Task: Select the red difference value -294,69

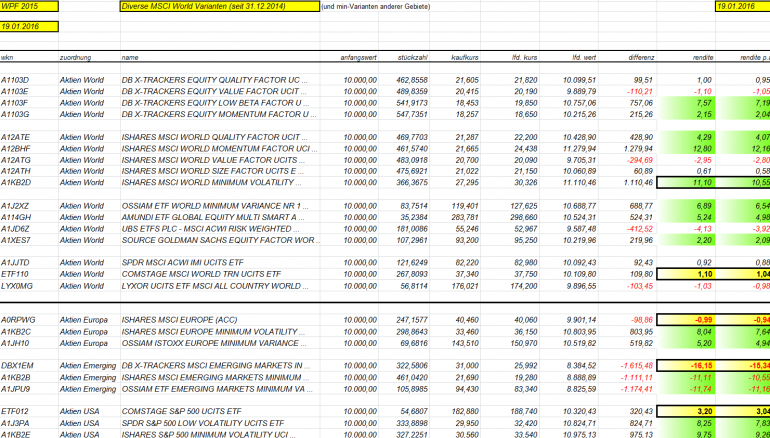Action: [x=628, y=160]
